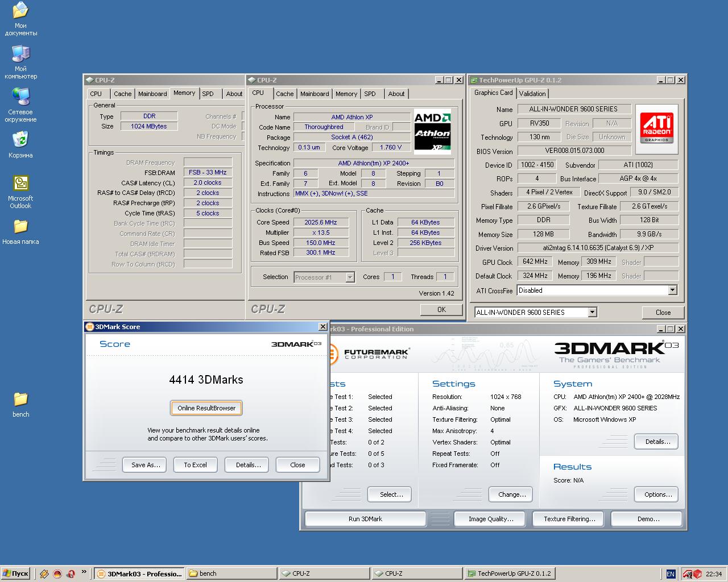Open the Новая папка folder icon
This screenshot has width=728, height=582.
(20, 231)
